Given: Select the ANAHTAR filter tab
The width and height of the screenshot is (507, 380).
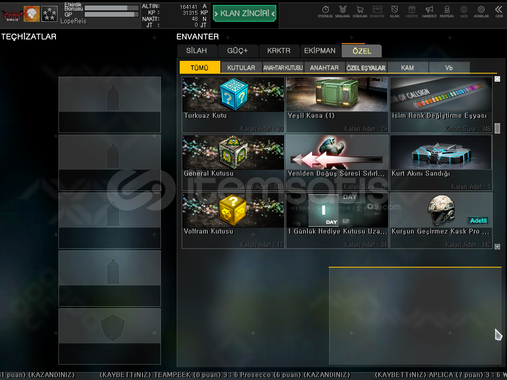Looking at the screenshot, I should pyautogui.click(x=324, y=68).
